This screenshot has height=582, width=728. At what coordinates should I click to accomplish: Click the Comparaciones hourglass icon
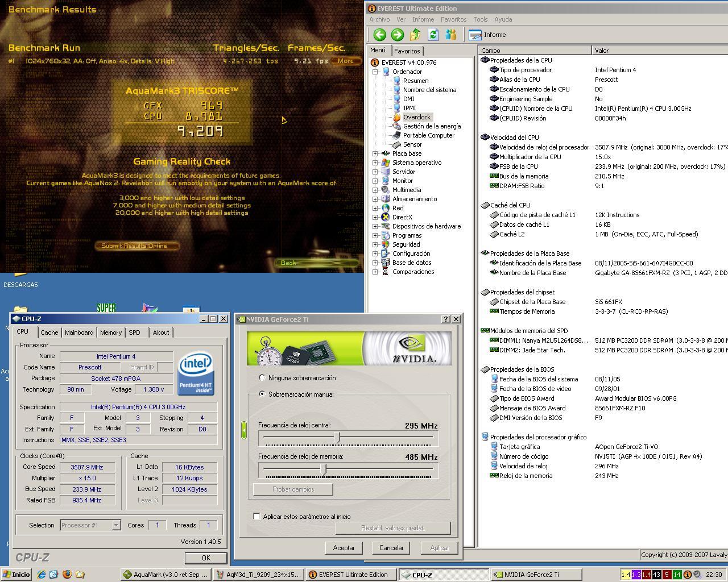(x=386, y=272)
